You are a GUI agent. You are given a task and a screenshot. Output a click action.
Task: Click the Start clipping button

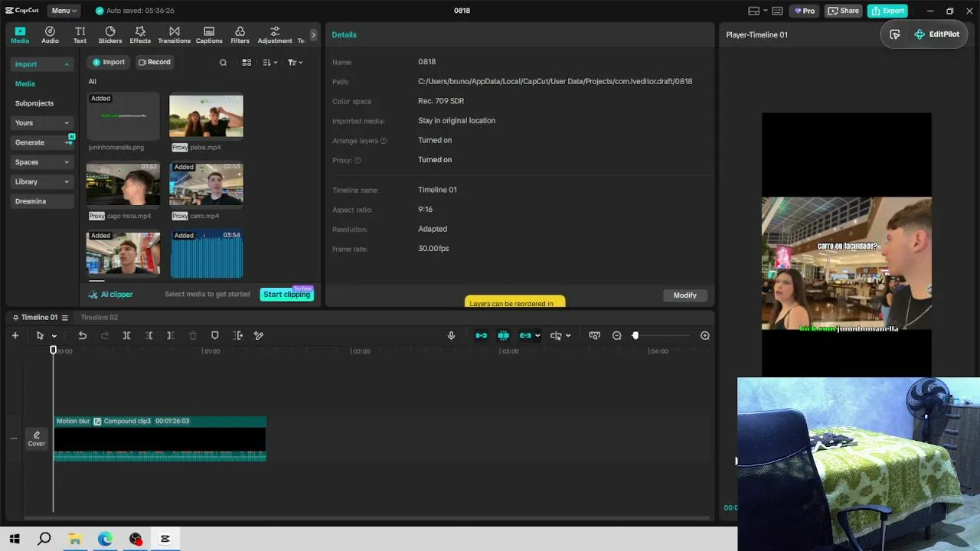[287, 295]
